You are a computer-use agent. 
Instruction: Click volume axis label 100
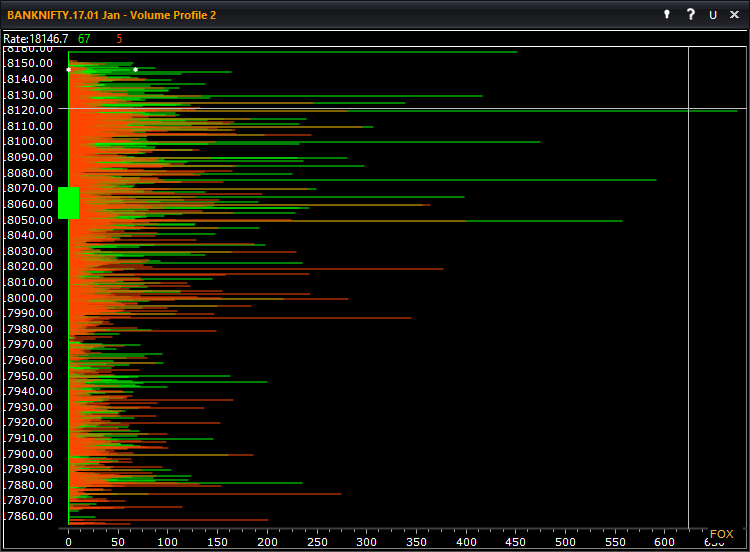(x=167, y=542)
